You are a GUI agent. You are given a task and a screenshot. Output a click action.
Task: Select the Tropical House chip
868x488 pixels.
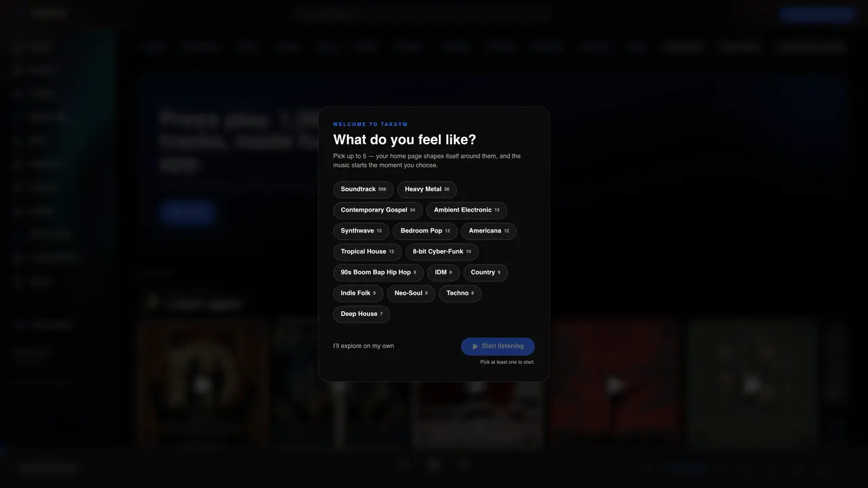[367, 252]
